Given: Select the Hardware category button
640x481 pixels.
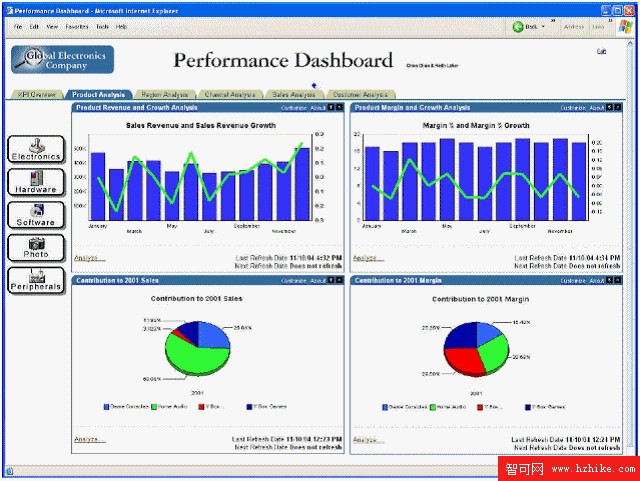Looking at the screenshot, I should click(36, 182).
